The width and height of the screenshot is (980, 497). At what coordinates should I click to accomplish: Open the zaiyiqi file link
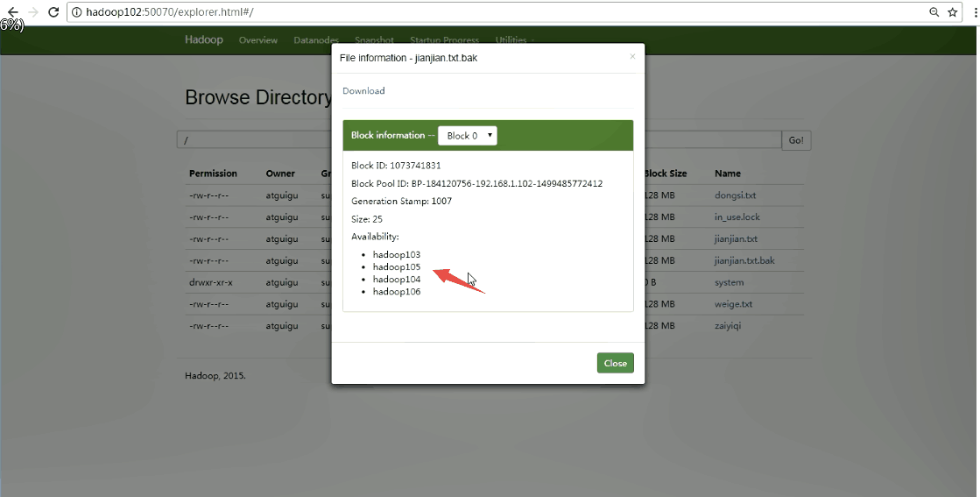pos(728,326)
